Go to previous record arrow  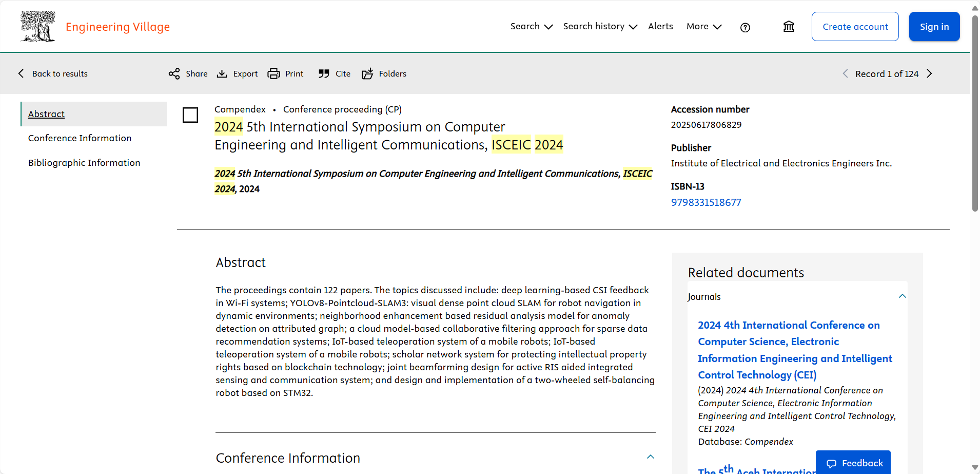pos(845,73)
